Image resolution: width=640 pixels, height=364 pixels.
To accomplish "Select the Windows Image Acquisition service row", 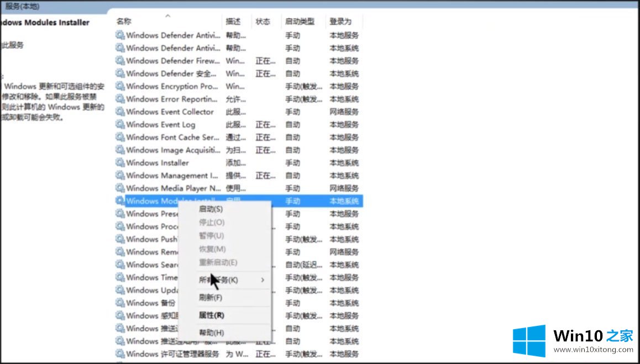I will (171, 150).
